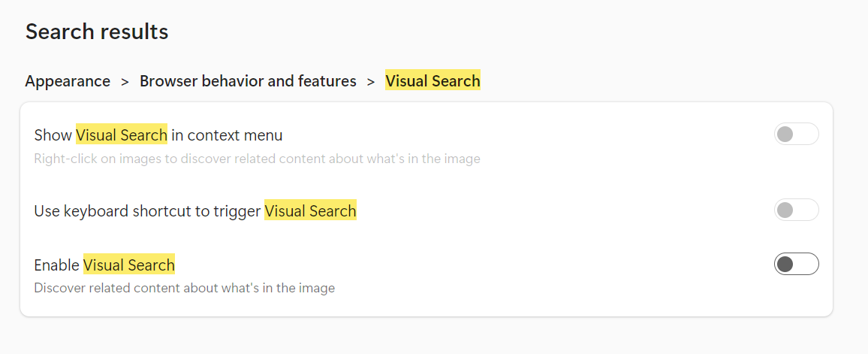868x354 pixels.
Task: Click the grey knob of the context menu switch
Action: coord(785,135)
